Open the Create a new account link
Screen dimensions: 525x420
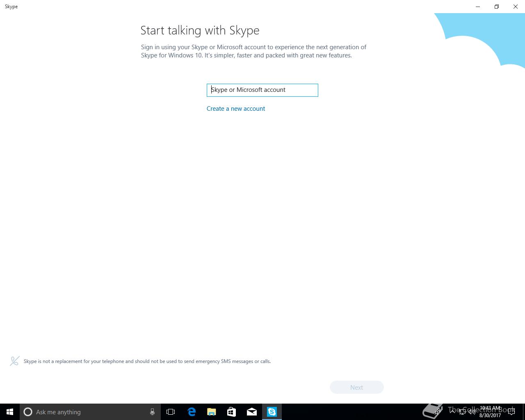coord(236,109)
